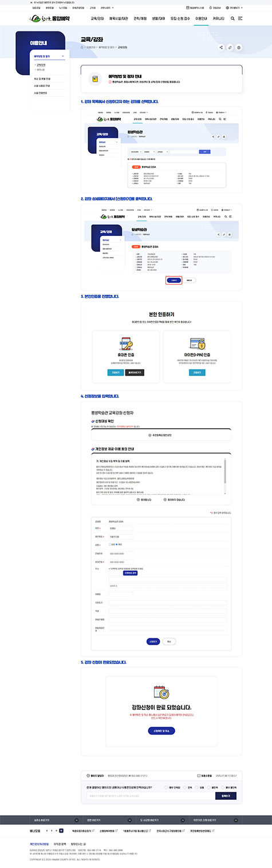The width and height of the screenshot is (272, 868).
Task: Click 문화관광포털 link in top utility bar
Action: click(x=78, y=7)
